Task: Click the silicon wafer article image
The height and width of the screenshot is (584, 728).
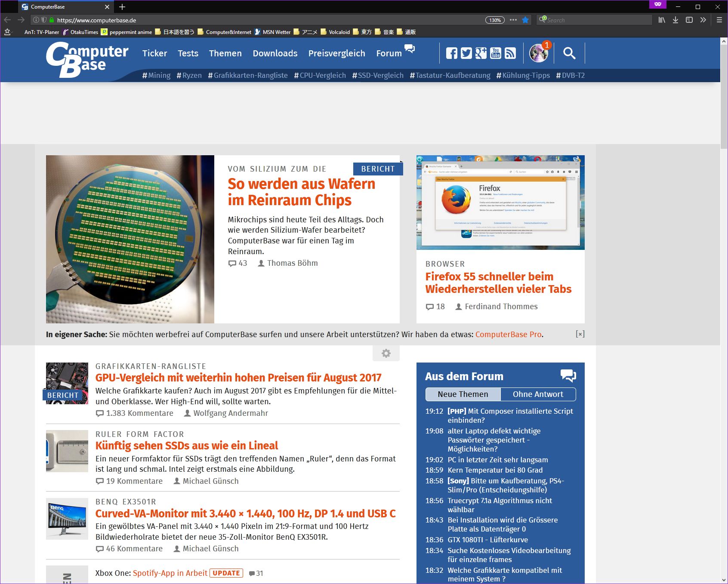Action: tap(130, 239)
